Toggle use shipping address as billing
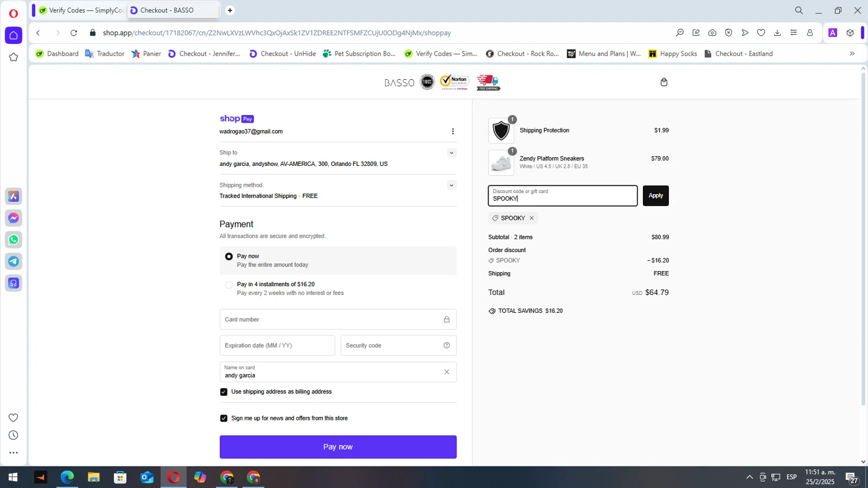The image size is (868, 488). (223, 392)
